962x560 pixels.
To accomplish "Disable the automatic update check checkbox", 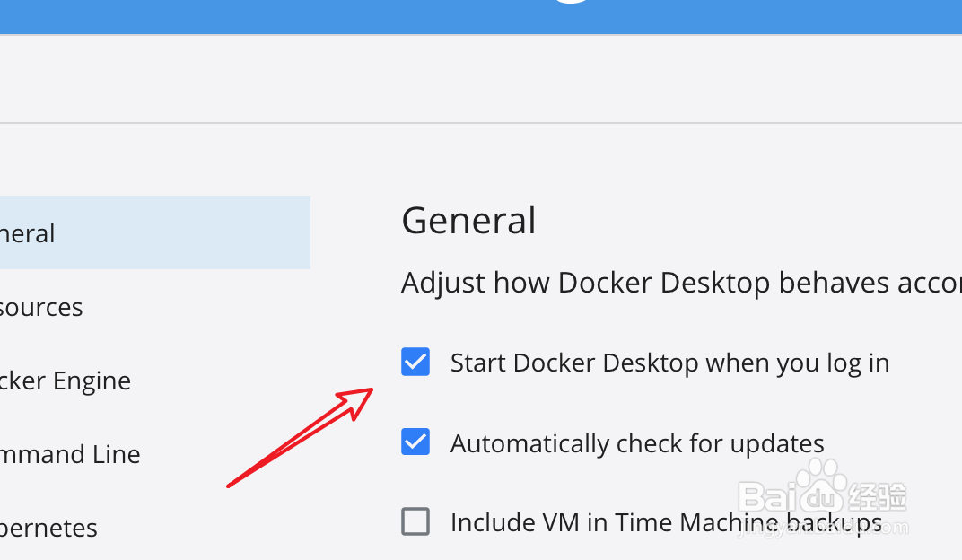I will tap(415, 442).
